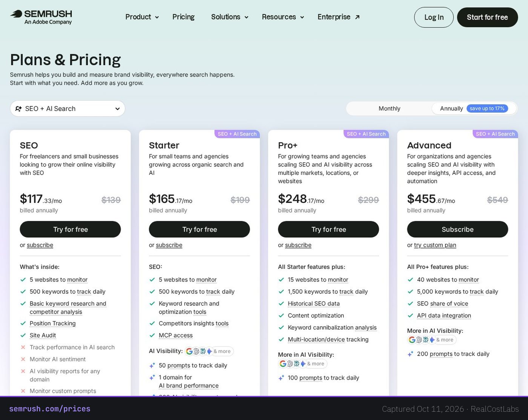Go to Pricing page
The height and width of the screenshot is (420, 528).
(x=183, y=17)
